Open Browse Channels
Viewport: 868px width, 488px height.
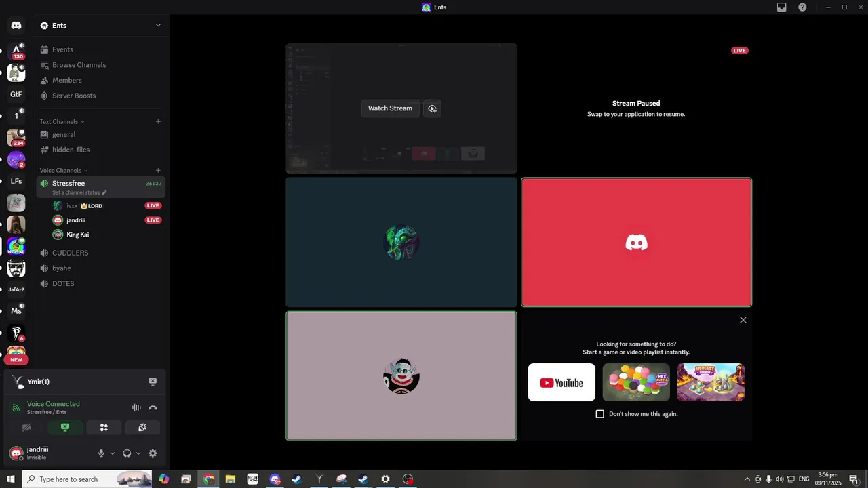[100, 65]
